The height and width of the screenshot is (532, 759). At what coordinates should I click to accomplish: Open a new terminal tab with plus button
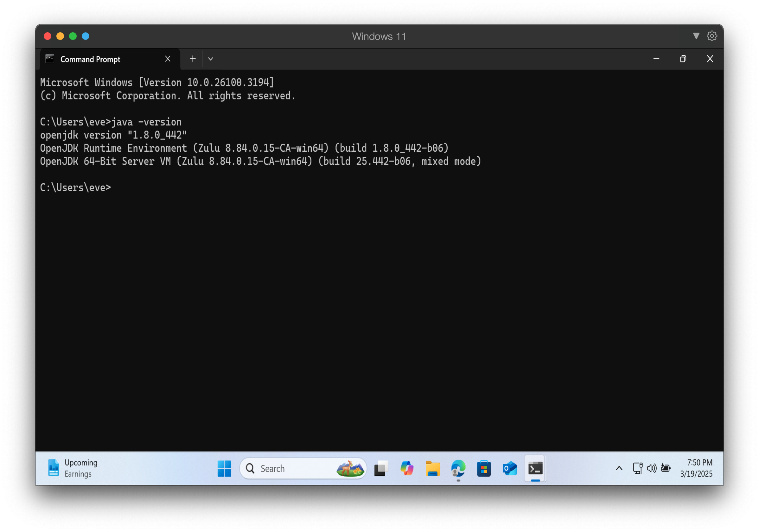(x=193, y=59)
